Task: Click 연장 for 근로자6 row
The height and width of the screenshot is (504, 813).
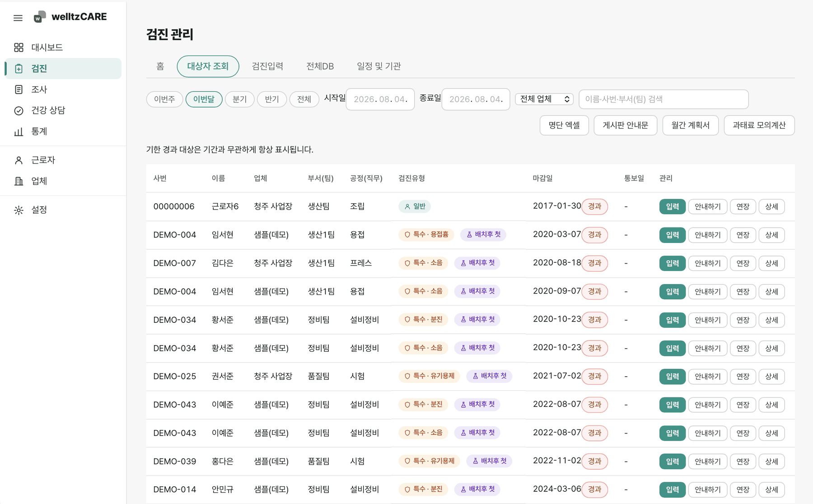Action: pyautogui.click(x=743, y=206)
